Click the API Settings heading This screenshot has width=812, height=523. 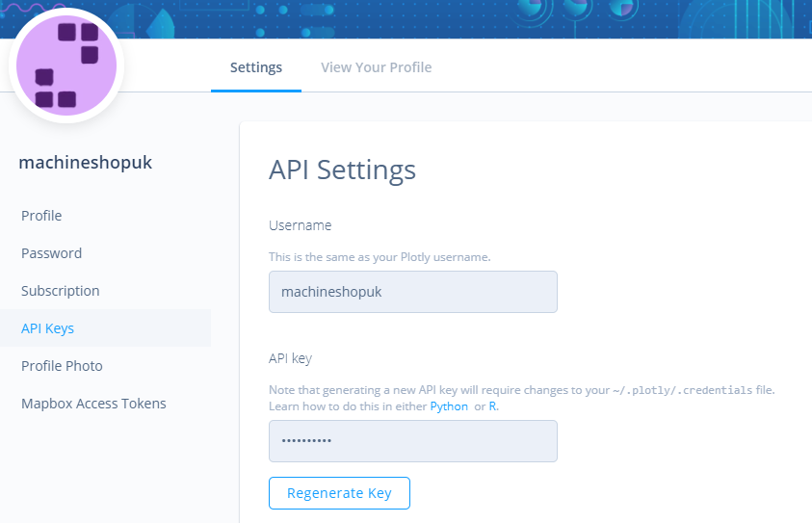click(x=342, y=170)
